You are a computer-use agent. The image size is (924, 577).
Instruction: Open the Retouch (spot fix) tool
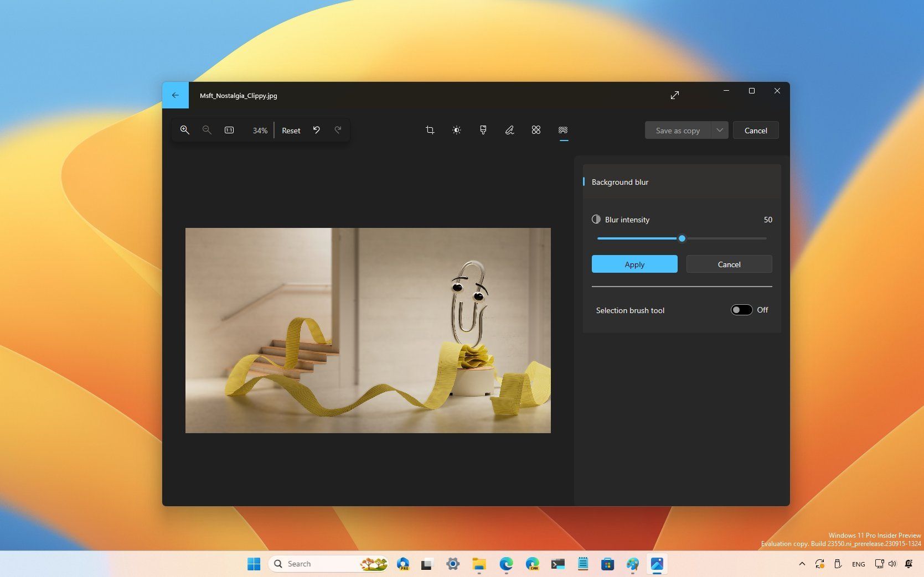[536, 130]
